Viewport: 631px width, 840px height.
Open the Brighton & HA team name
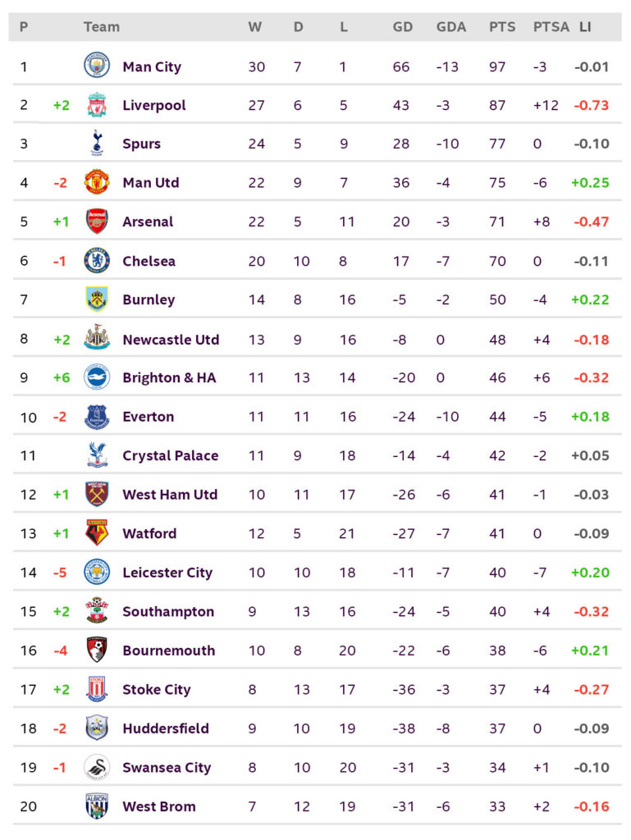[169, 377]
